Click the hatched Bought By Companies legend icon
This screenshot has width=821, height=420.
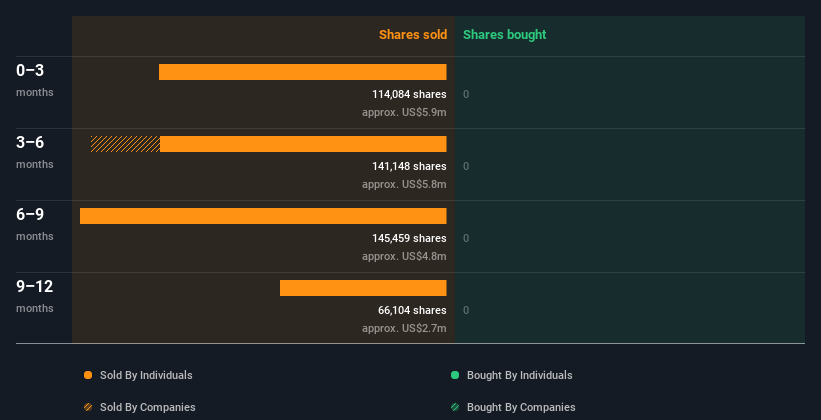pos(455,407)
